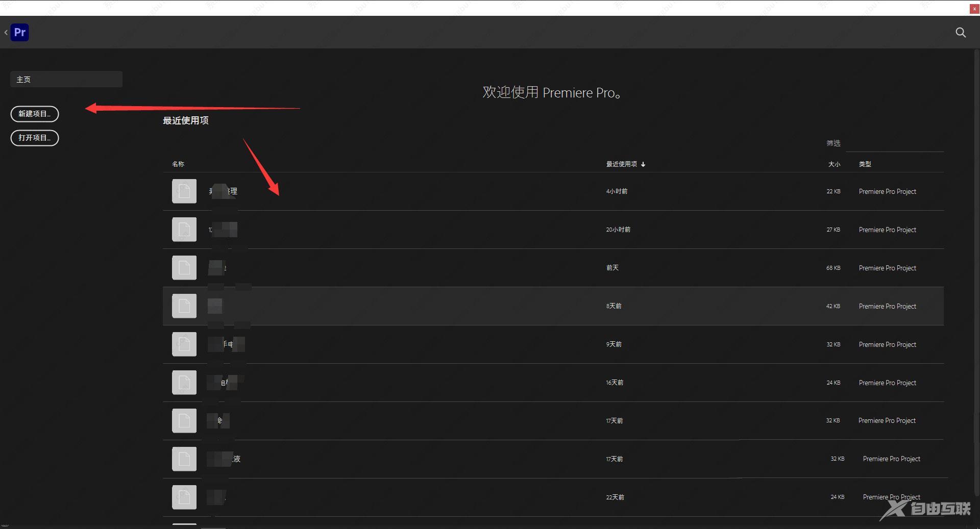Click the Premiere Pro Pr logo icon
Viewport: 980px width, 529px height.
pyautogui.click(x=20, y=33)
